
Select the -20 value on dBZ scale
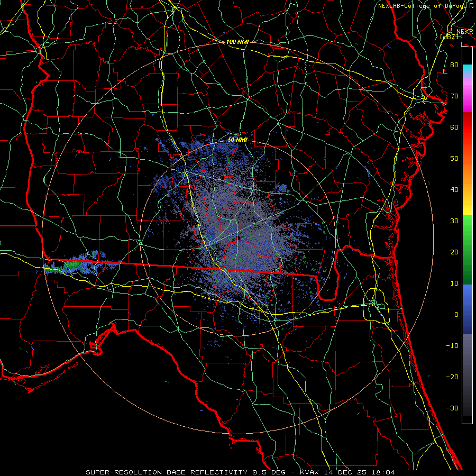(x=452, y=377)
